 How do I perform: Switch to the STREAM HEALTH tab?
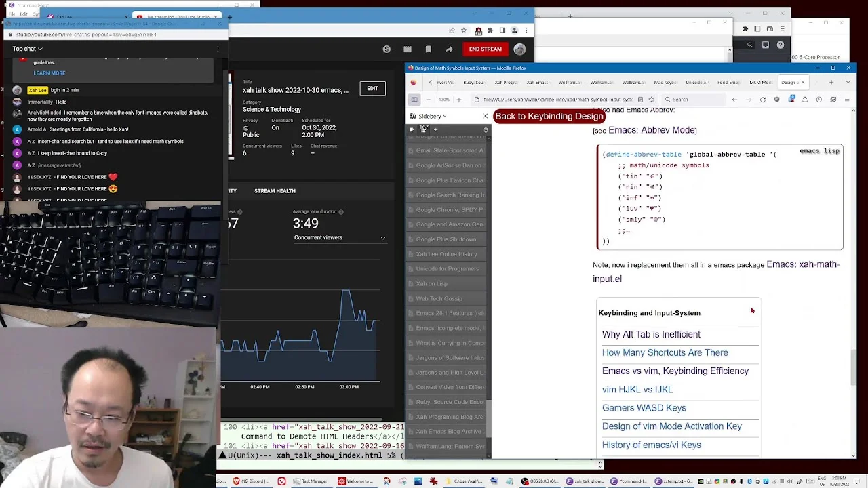(275, 191)
